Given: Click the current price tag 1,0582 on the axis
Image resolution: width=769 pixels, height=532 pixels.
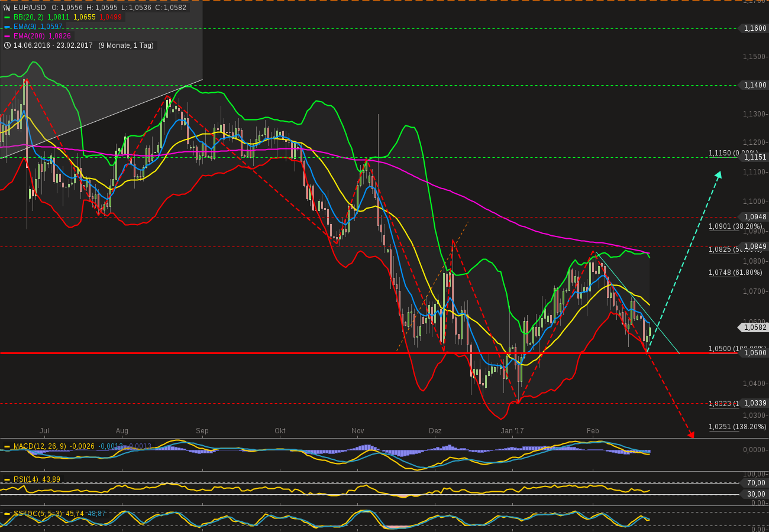Looking at the screenshot, I should pyautogui.click(x=754, y=327).
